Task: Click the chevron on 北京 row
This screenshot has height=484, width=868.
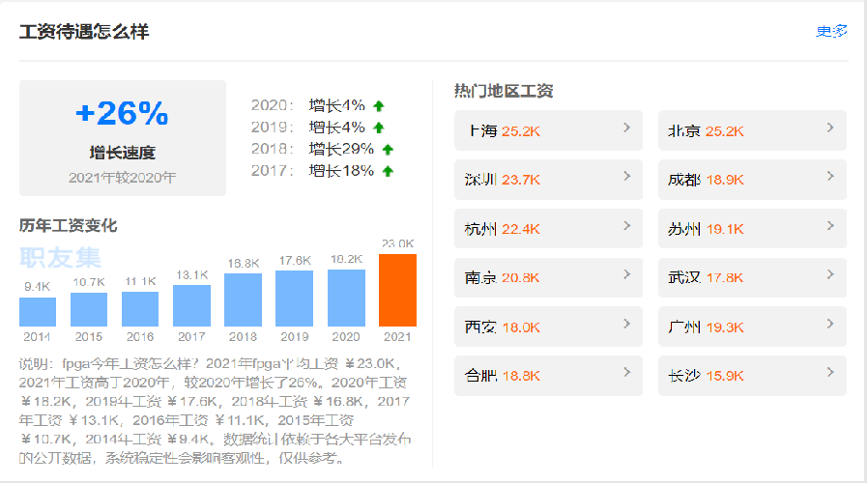Action: click(x=830, y=128)
